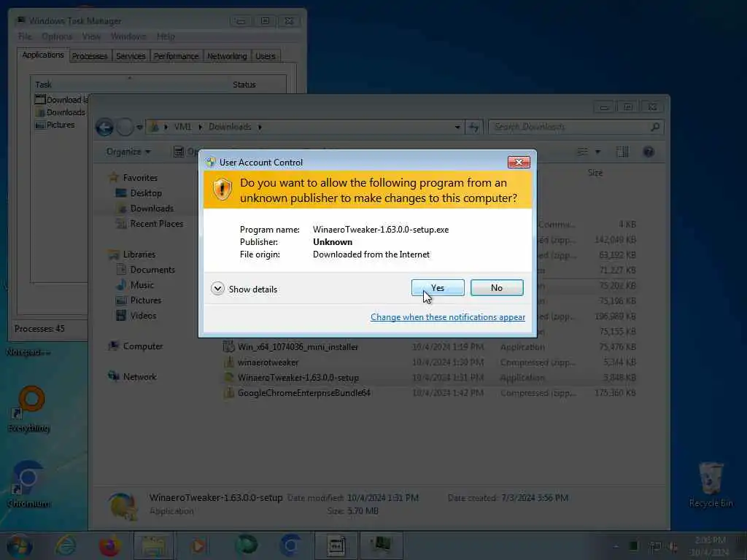Click Explorer Forward navigation button

(125, 127)
